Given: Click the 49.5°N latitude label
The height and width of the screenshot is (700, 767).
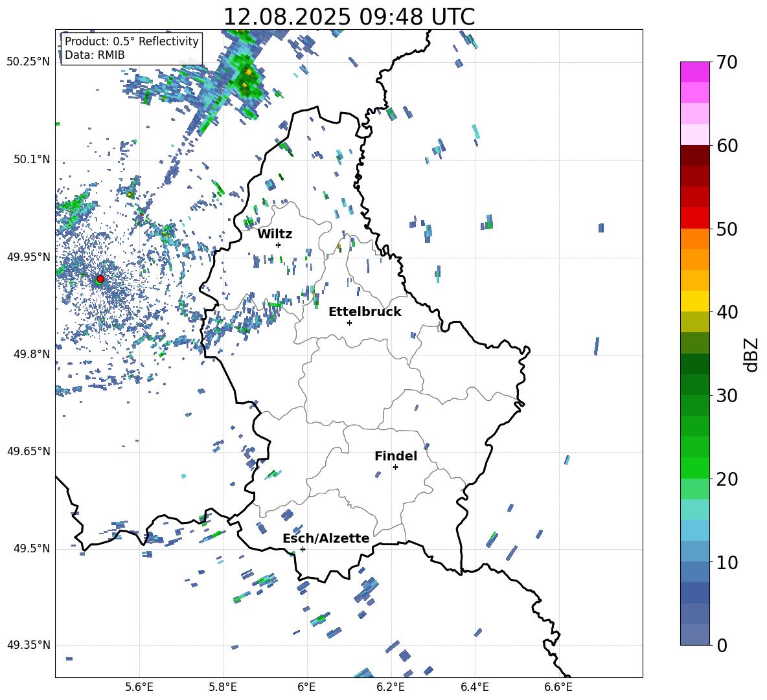Looking at the screenshot, I should (32, 548).
